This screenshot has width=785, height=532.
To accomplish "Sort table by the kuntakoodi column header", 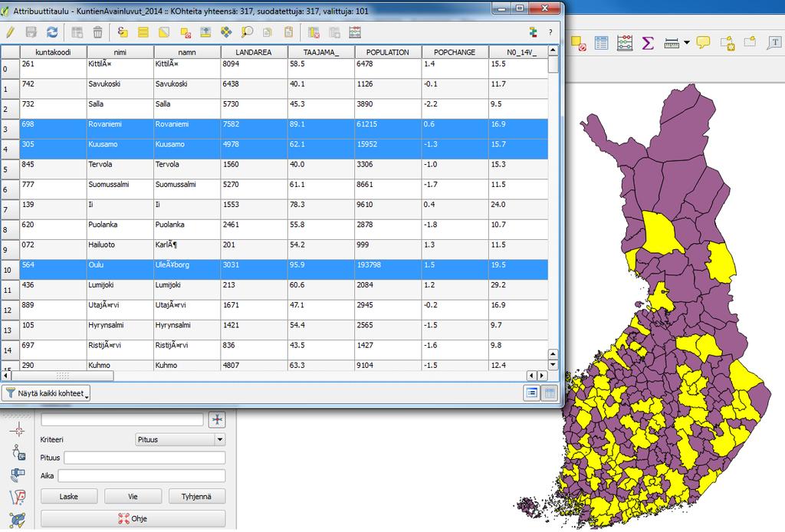I will click(53, 52).
